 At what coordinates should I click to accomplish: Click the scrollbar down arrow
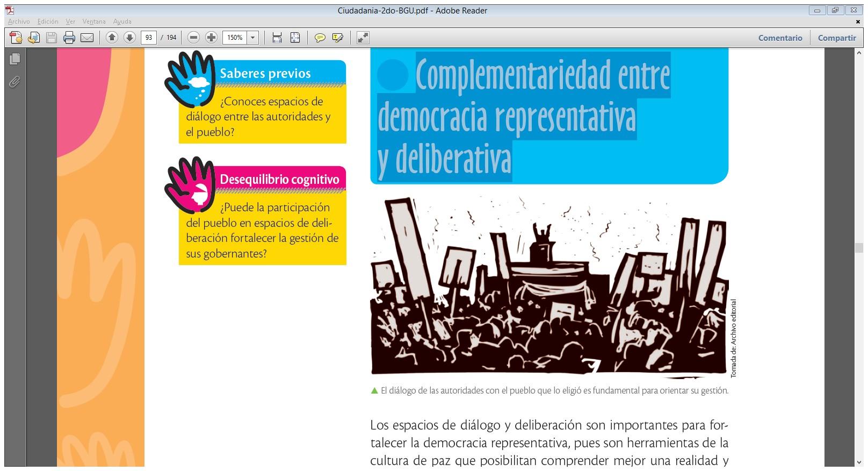tap(858, 462)
